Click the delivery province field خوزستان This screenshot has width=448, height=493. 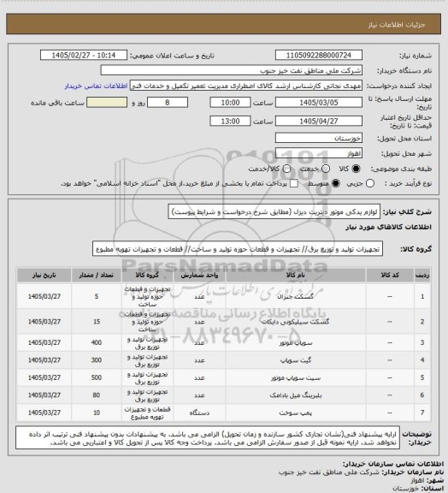click(x=319, y=138)
